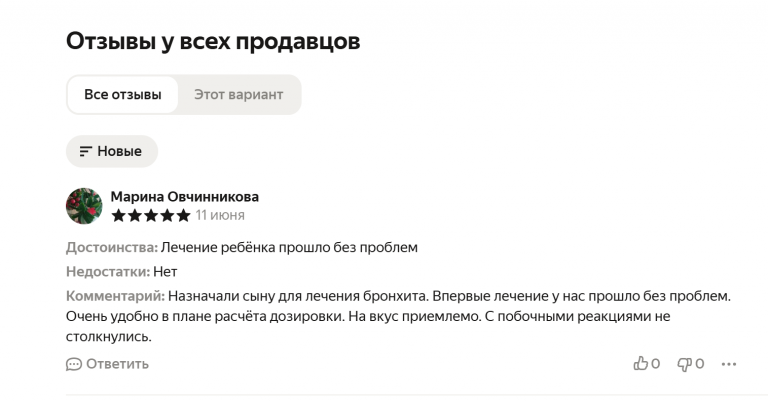Viewport: 768px width, 401px height.
Task: Click the sort lines icon in Новые
Action: click(86, 151)
